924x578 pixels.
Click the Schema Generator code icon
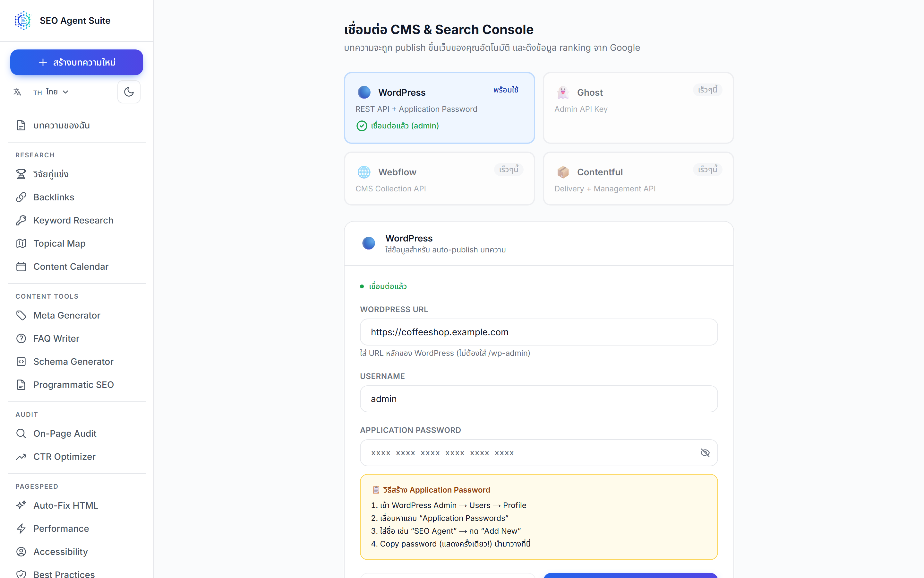pyautogui.click(x=21, y=362)
